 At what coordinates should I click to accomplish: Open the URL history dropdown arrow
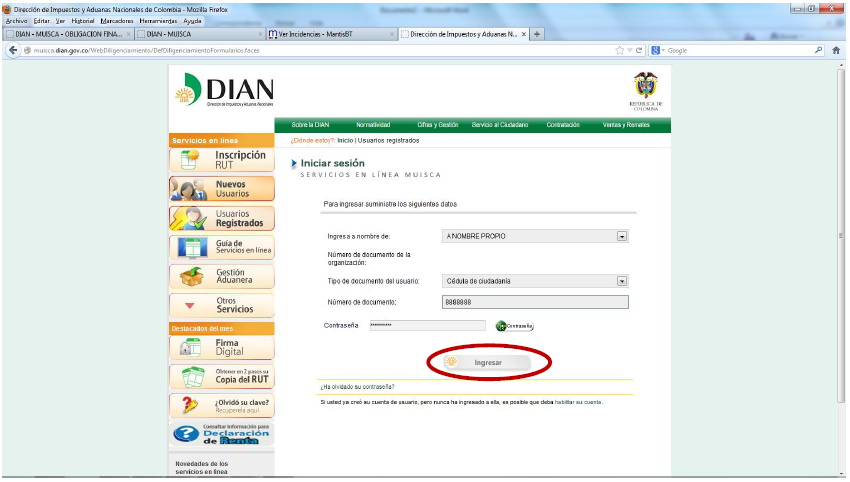[x=629, y=50]
